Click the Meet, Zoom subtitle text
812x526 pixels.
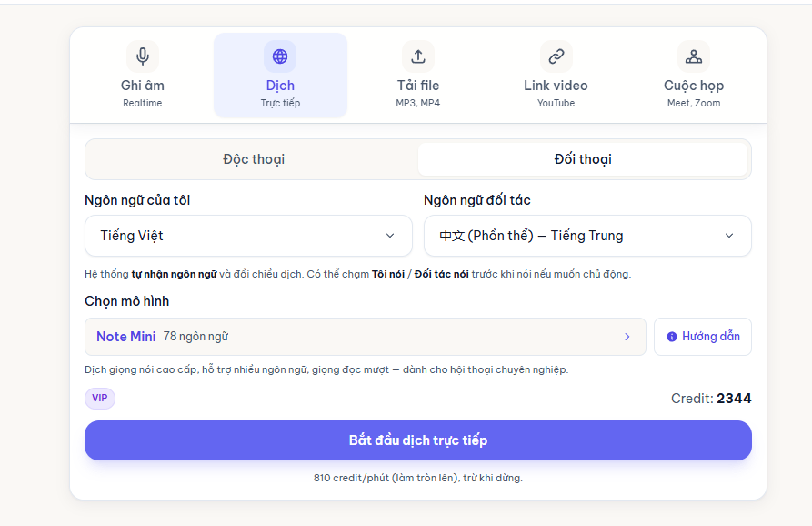click(694, 103)
